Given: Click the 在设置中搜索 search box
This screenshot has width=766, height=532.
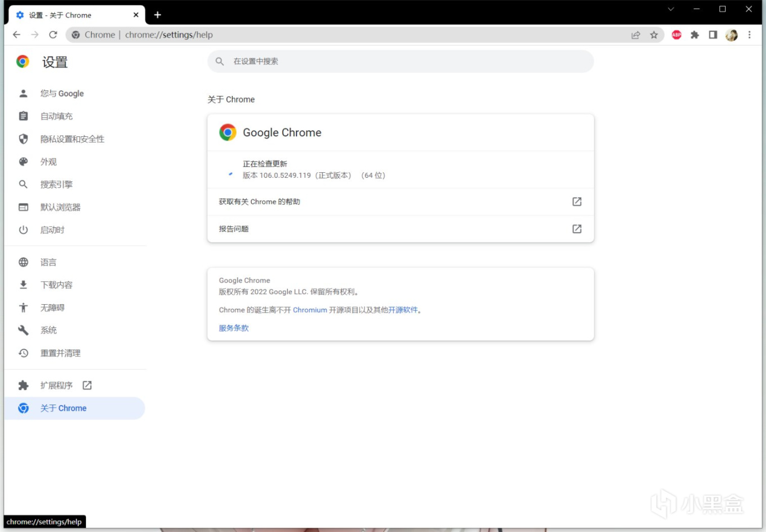Looking at the screenshot, I should 400,61.
